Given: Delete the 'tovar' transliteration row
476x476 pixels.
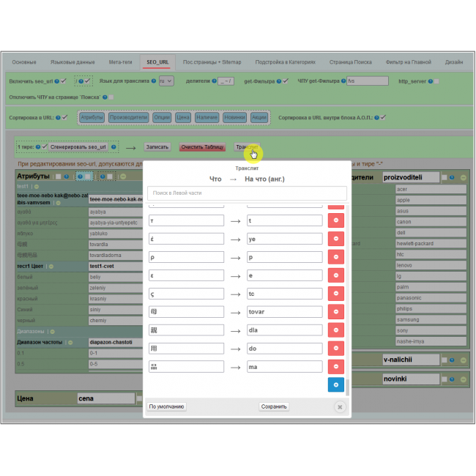Looking at the screenshot, I should (x=336, y=312).
